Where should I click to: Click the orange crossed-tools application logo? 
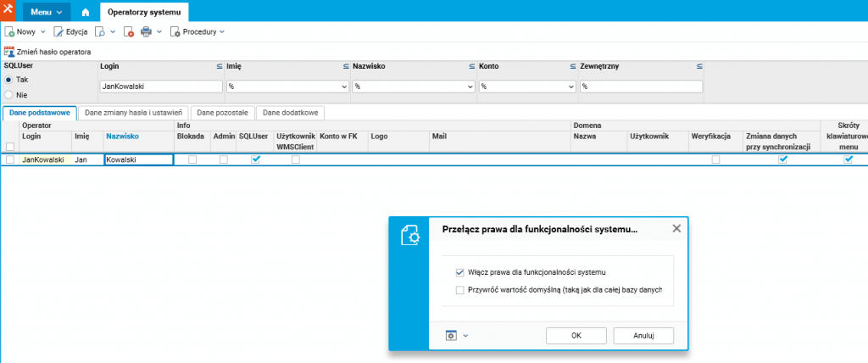point(8,10)
